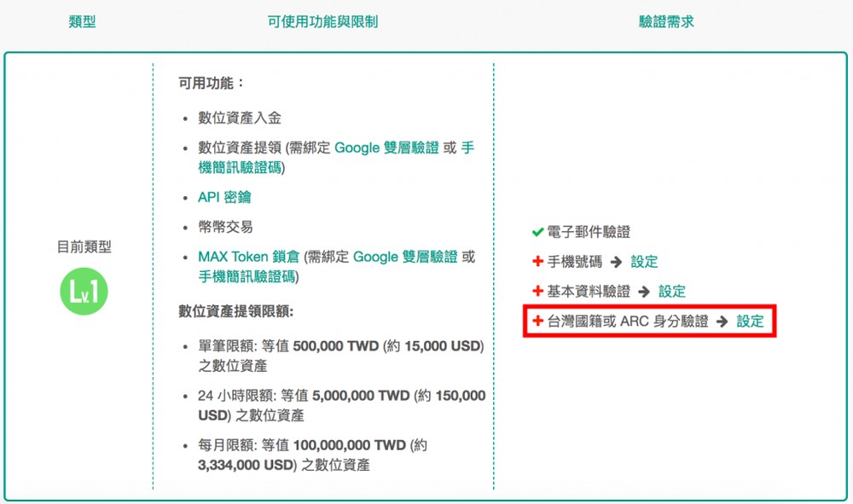The height and width of the screenshot is (504, 853).
Task: Open Google 雙層驗證 link under 數位資產提領
Action: tap(386, 148)
